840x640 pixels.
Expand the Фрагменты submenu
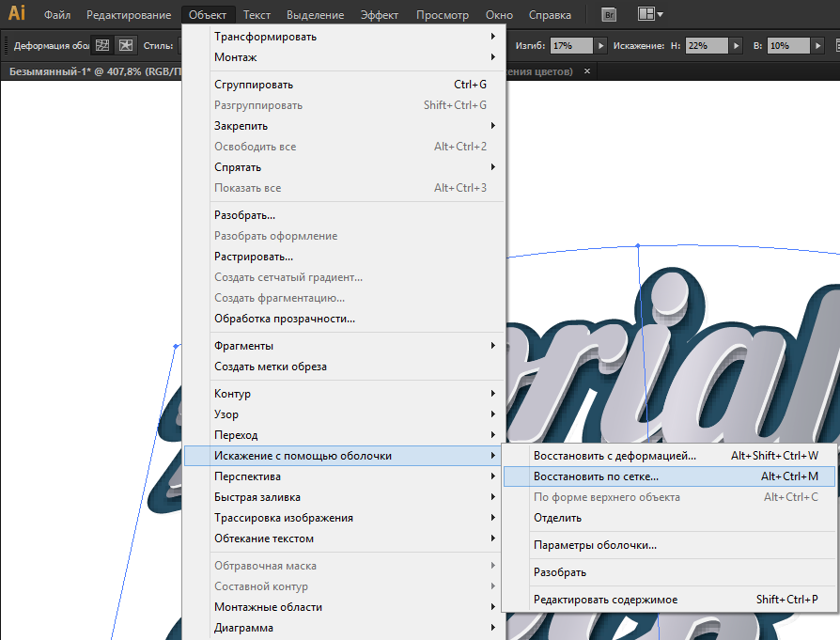[343, 346]
